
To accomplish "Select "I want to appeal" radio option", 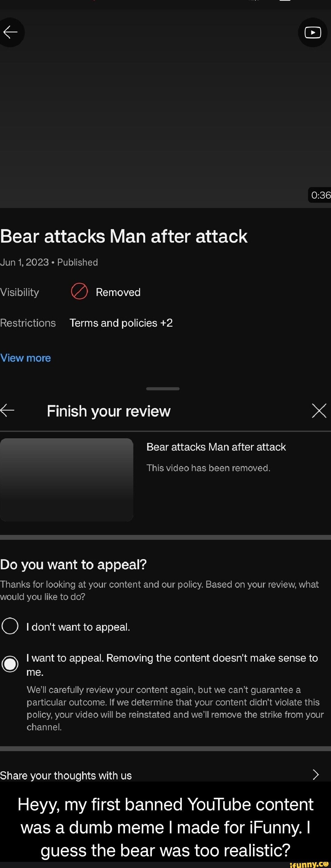I will click(x=10, y=664).
